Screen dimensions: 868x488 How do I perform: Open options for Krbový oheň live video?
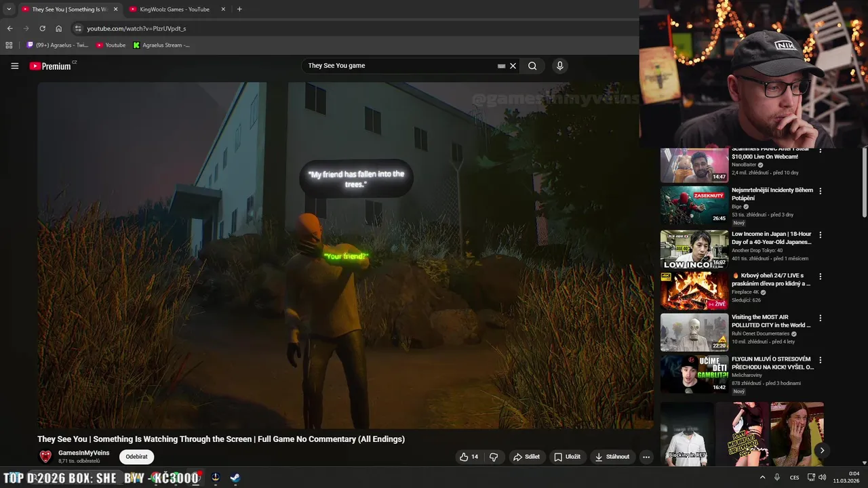pos(821,277)
